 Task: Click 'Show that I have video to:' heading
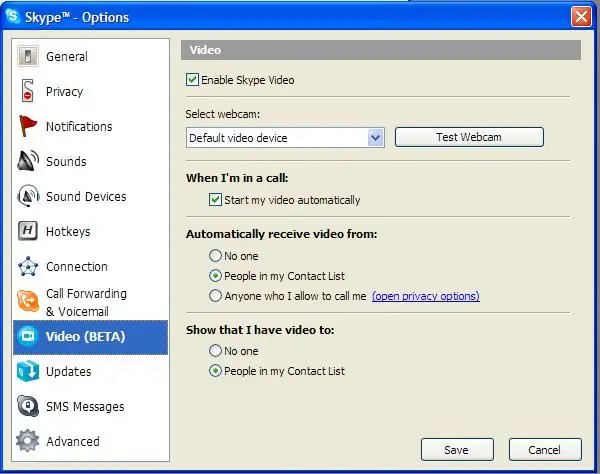(x=260, y=330)
